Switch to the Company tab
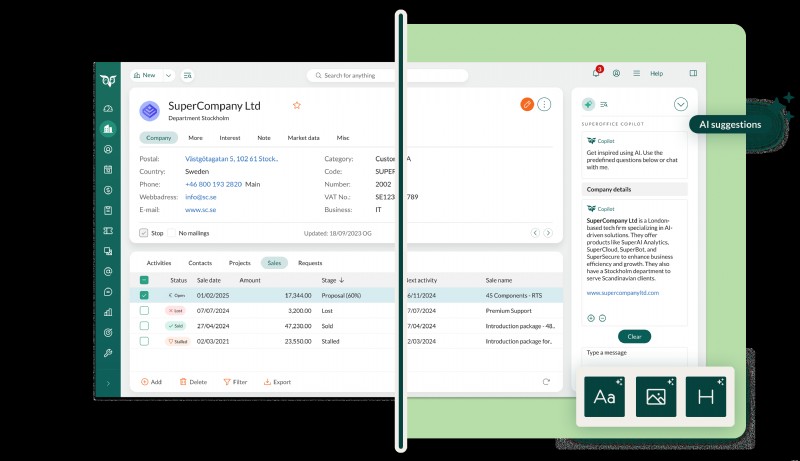Image resolution: width=800 pixels, height=461 pixels. coord(159,138)
